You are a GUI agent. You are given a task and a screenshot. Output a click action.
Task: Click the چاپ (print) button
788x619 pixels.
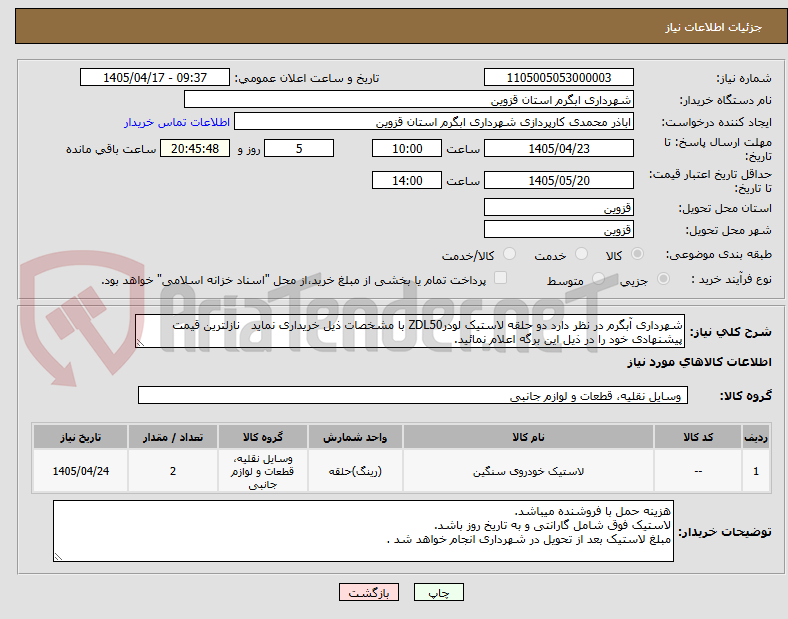coord(438,592)
